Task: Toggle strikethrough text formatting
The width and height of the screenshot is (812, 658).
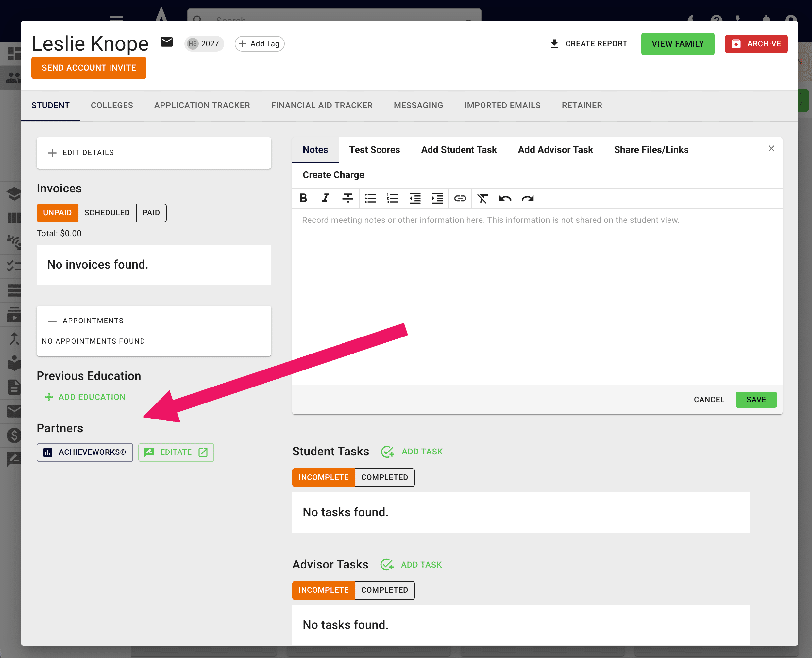Action: click(x=347, y=198)
